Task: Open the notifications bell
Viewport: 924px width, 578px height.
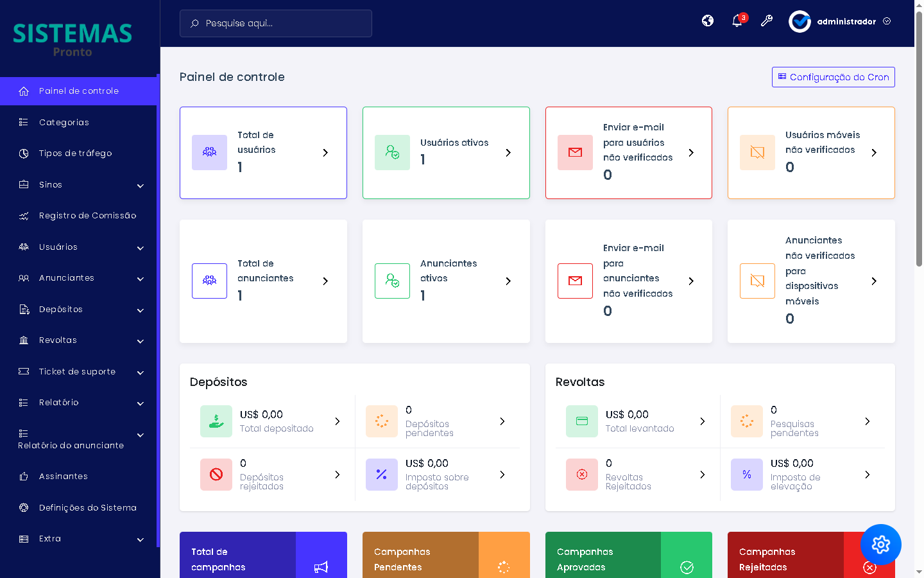Action: point(737,21)
